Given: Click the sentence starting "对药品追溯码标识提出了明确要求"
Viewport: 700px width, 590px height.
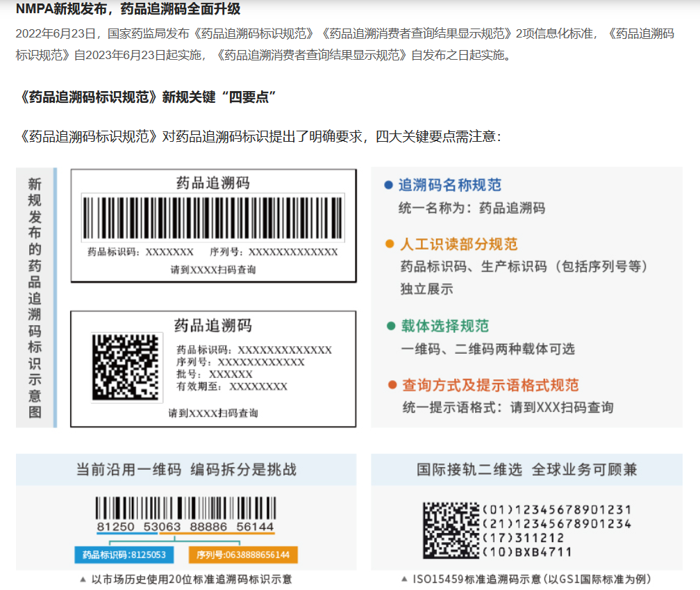Looking at the screenshot, I should (x=331, y=136).
